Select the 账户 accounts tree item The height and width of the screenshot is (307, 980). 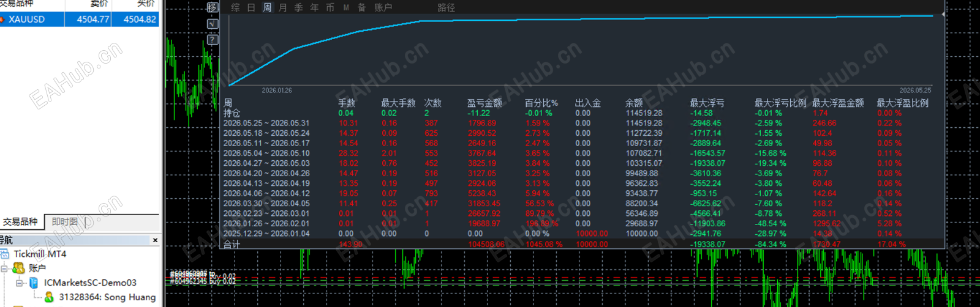pos(37,268)
